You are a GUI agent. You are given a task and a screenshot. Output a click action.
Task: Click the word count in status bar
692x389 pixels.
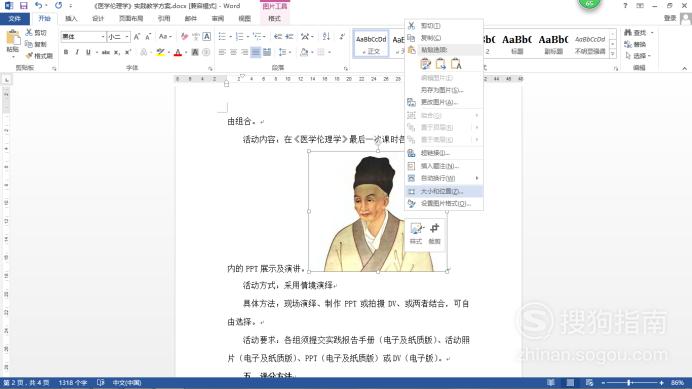click(x=73, y=383)
